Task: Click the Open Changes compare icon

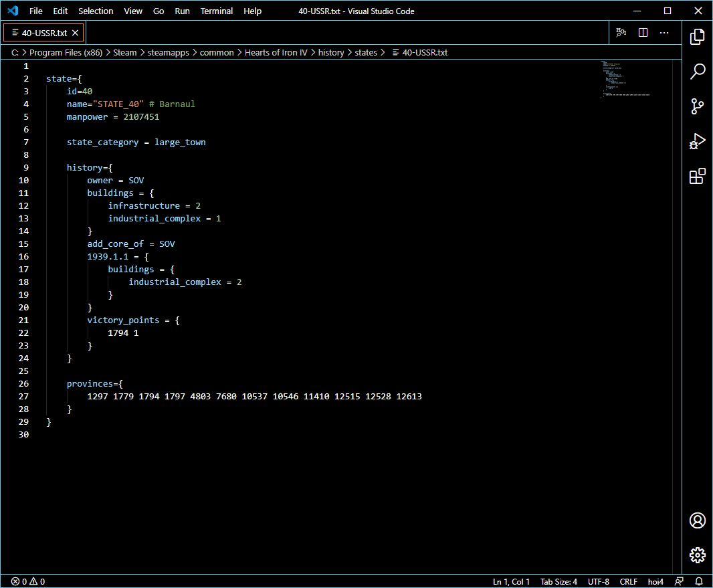Action: pyautogui.click(x=621, y=32)
